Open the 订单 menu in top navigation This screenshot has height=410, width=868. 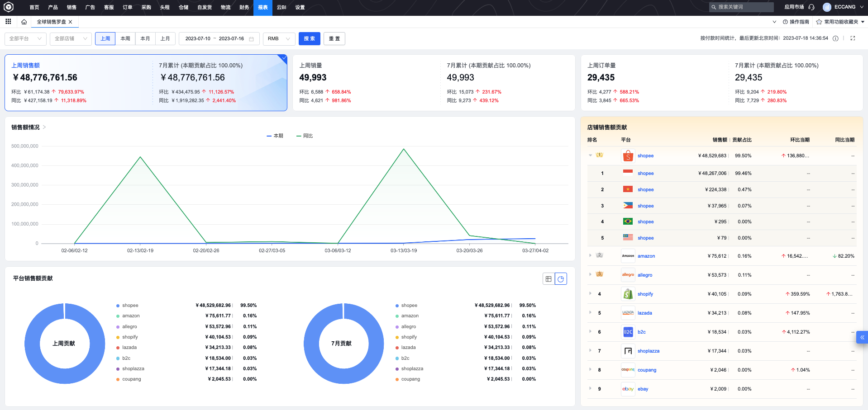pyautogui.click(x=128, y=7)
